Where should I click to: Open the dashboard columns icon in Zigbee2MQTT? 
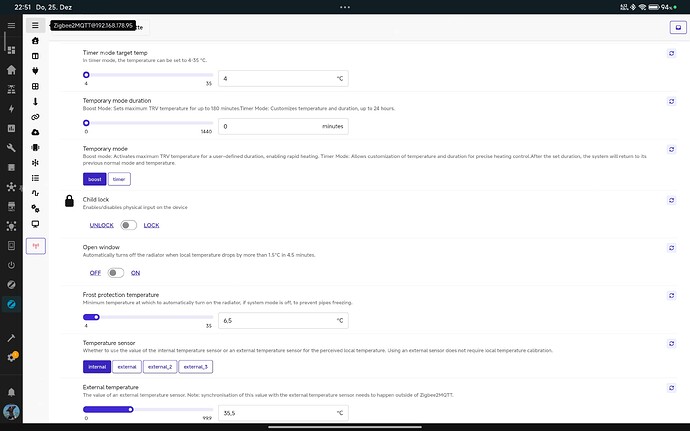(35, 56)
